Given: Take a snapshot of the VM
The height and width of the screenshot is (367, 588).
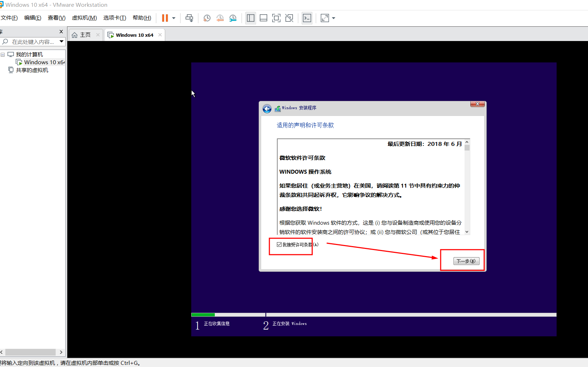Looking at the screenshot, I should point(207,18).
